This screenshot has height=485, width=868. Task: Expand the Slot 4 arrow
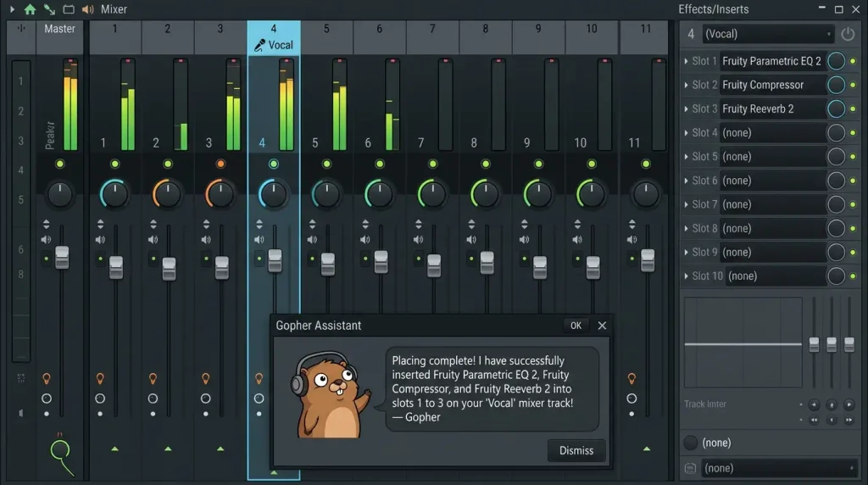[686, 133]
